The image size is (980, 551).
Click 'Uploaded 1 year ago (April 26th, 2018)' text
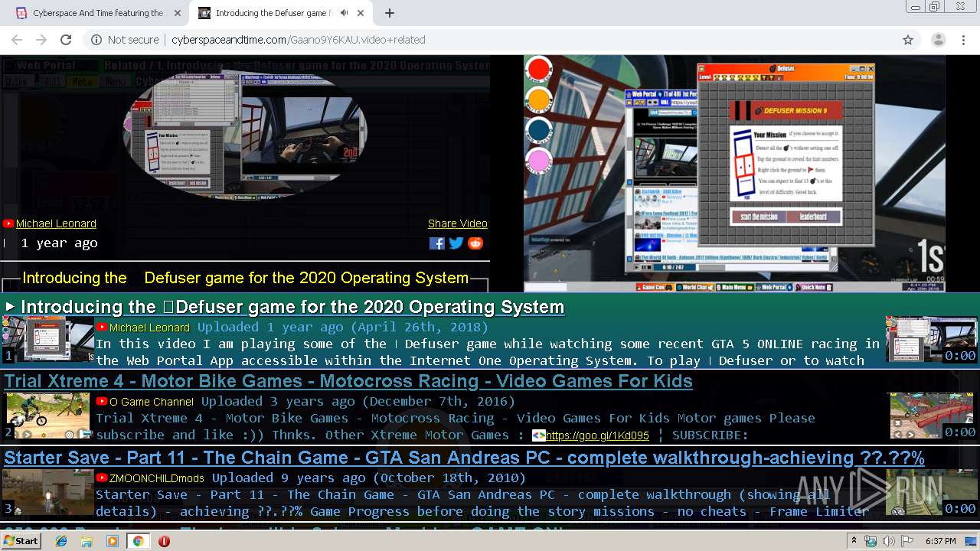tap(343, 327)
